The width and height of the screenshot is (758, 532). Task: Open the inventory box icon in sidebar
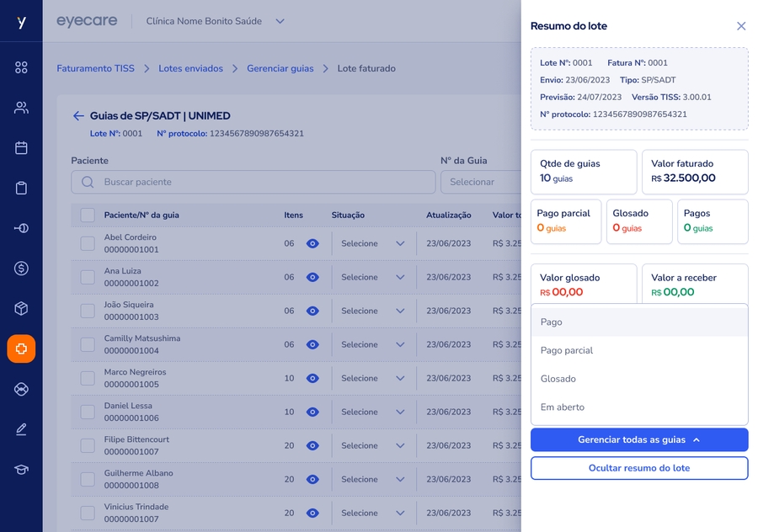click(x=21, y=309)
